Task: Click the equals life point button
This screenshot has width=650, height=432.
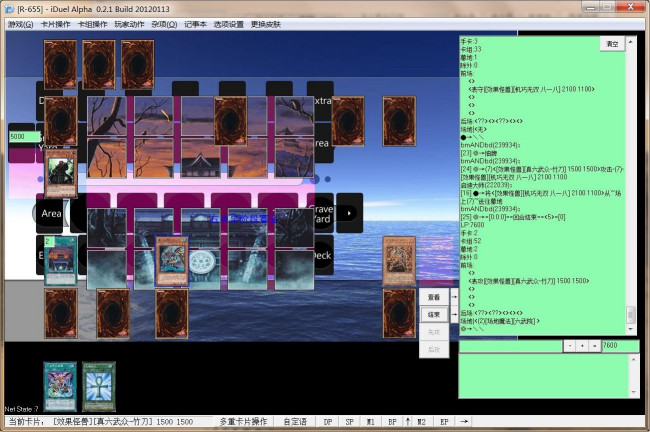Action: [x=595, y=346]
